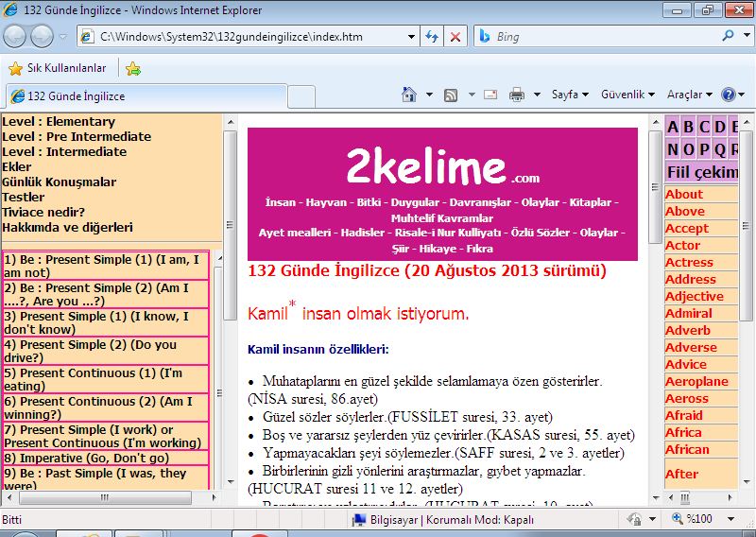The width and height of the screenshot is (756, 537).
Task: Click the Read mail icon
Action: (490, 95)
